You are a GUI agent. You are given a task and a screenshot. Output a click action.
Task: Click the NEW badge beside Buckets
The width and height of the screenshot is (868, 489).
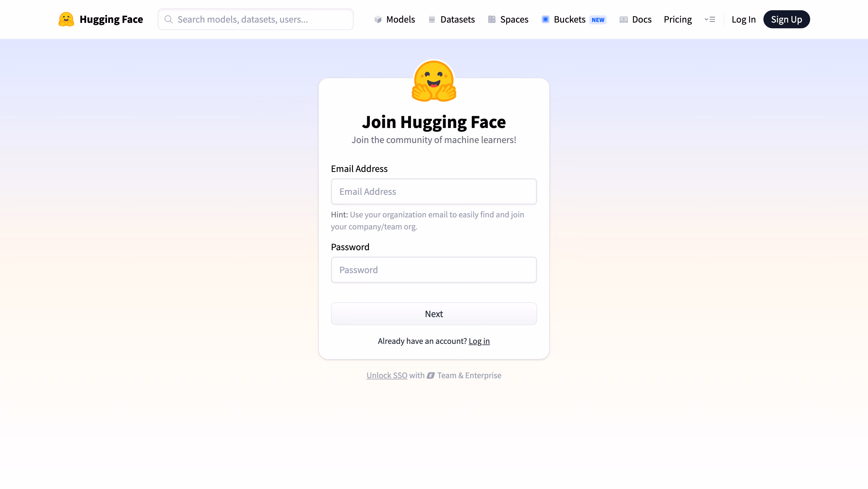point(598,20)
